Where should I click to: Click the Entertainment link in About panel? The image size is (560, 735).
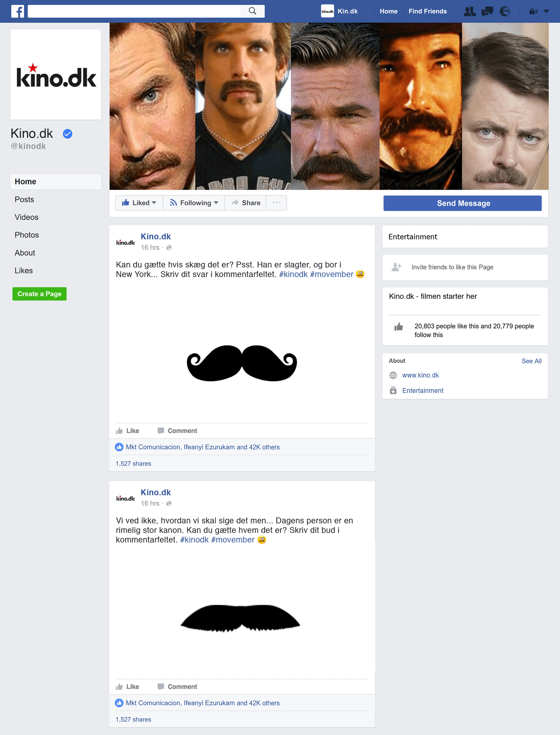coord(423,391)
